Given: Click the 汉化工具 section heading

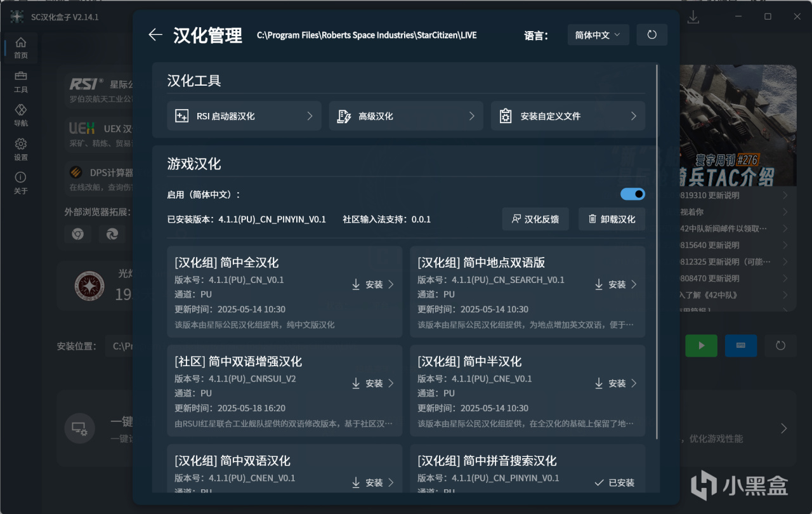Looking at the screenshot, I should coord(194,81).
